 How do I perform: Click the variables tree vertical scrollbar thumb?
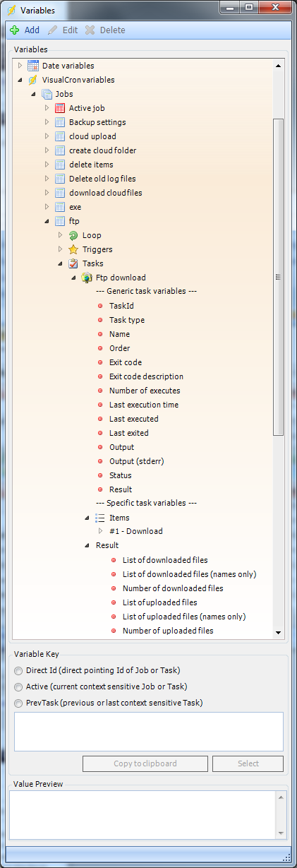tap(278, 277)
